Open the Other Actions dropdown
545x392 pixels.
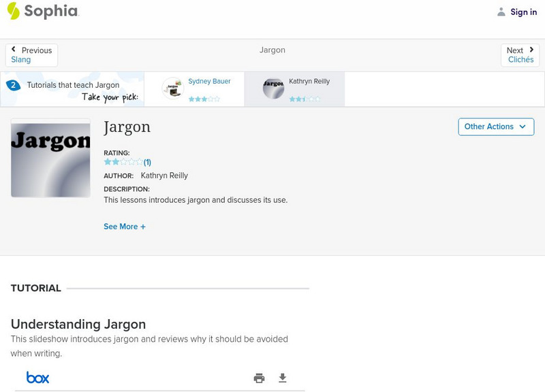(495, 127)
